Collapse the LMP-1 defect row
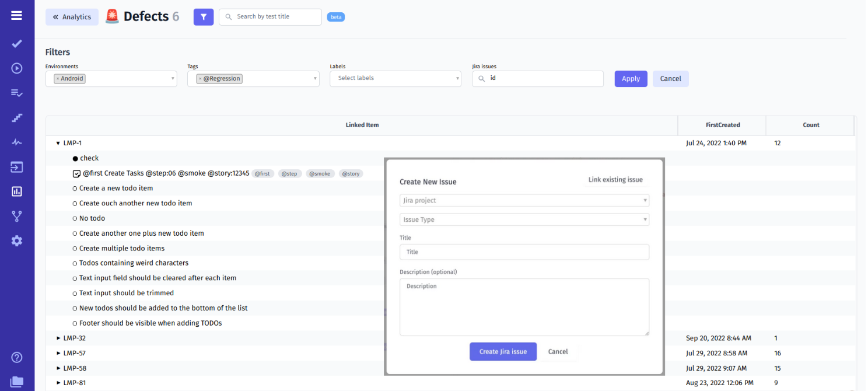 click(x=58, y=143)
